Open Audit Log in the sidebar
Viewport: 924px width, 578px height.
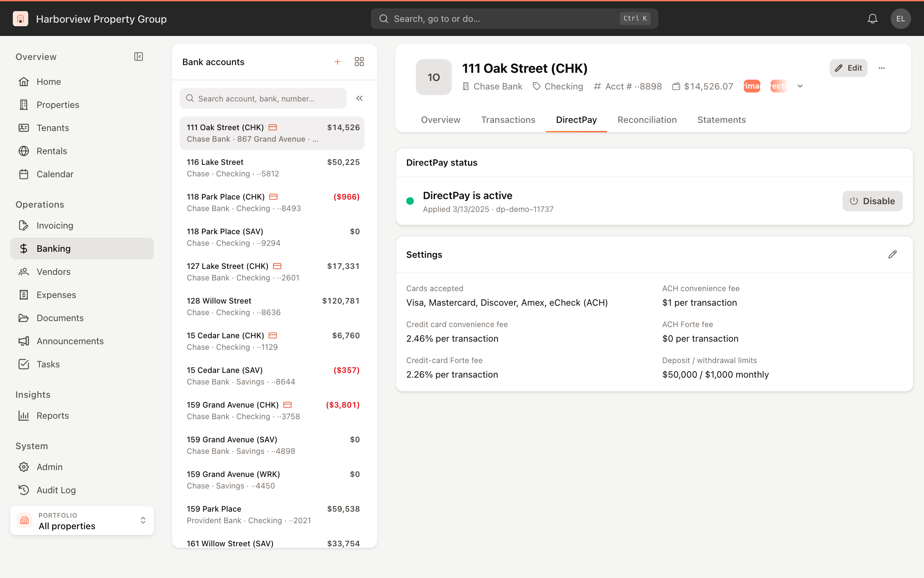coord(82,490)
